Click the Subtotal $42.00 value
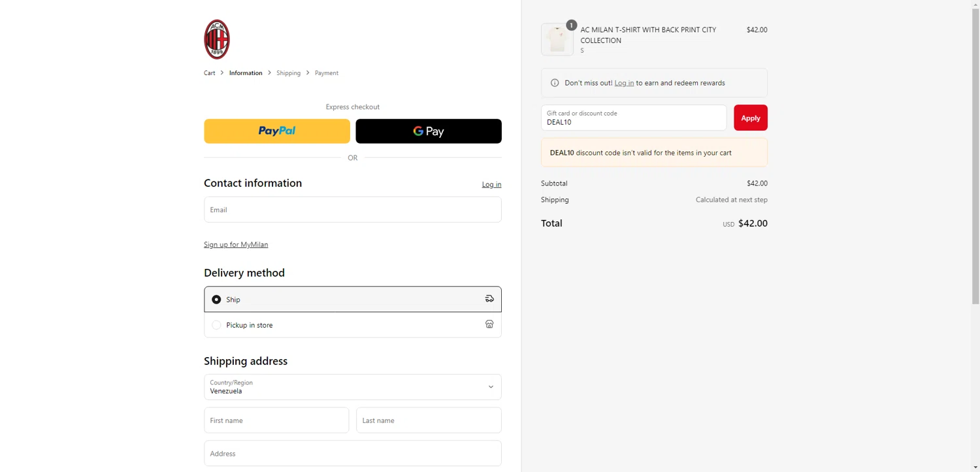 (757, 183)
